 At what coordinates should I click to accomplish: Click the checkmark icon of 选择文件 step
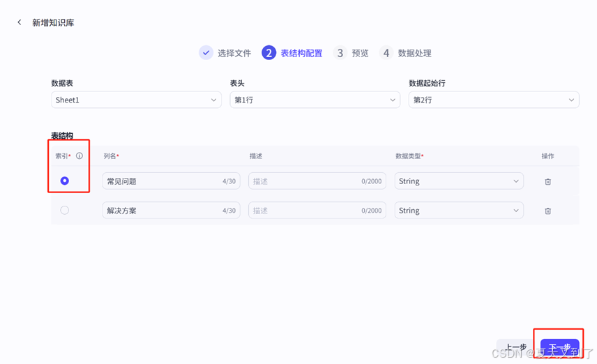(x=206, y=53)
